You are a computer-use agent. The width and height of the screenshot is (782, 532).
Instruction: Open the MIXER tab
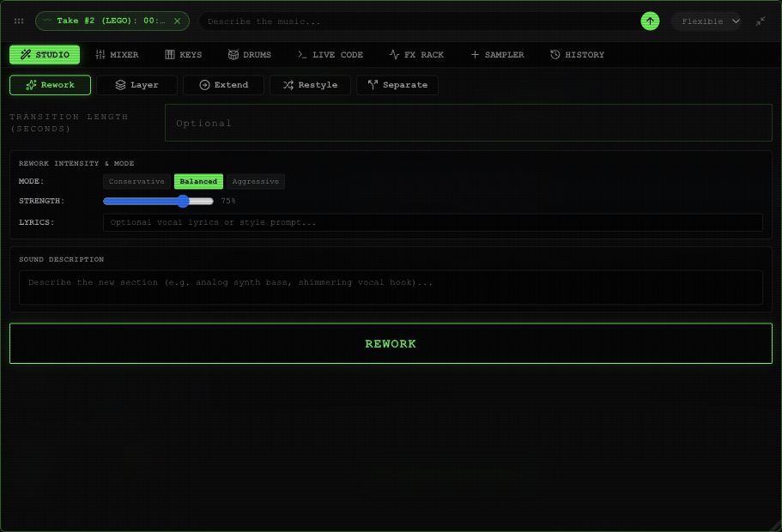pyautogui.click(x=118, y=54)
